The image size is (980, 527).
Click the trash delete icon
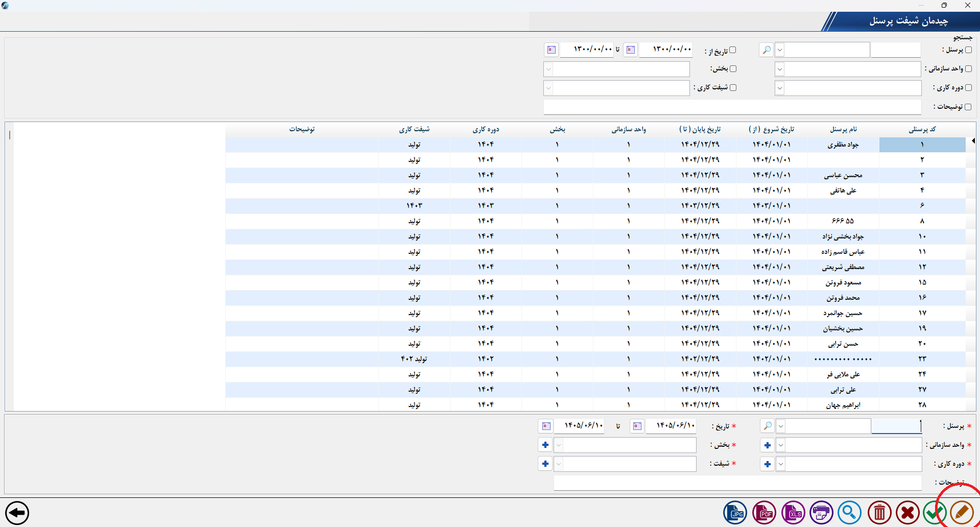[879, 512]
